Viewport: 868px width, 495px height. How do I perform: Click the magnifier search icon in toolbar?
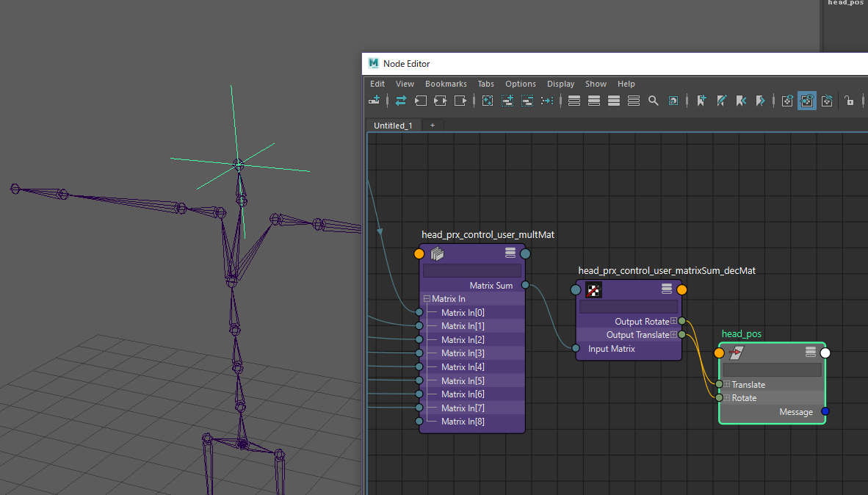(653, 101)
